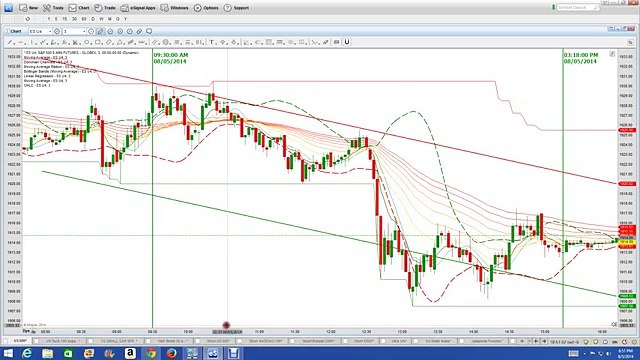
Task: Toggle the magnet U snap button
Action: click(x=347, y=42)
